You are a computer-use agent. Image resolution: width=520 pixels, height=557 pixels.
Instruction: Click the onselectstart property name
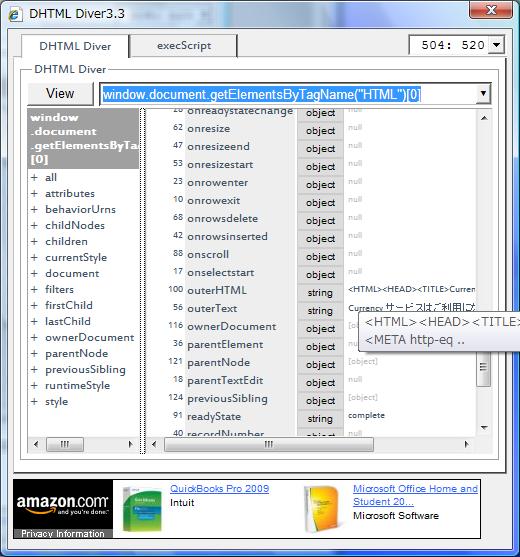pyautogui.click(x=221, y=272)
